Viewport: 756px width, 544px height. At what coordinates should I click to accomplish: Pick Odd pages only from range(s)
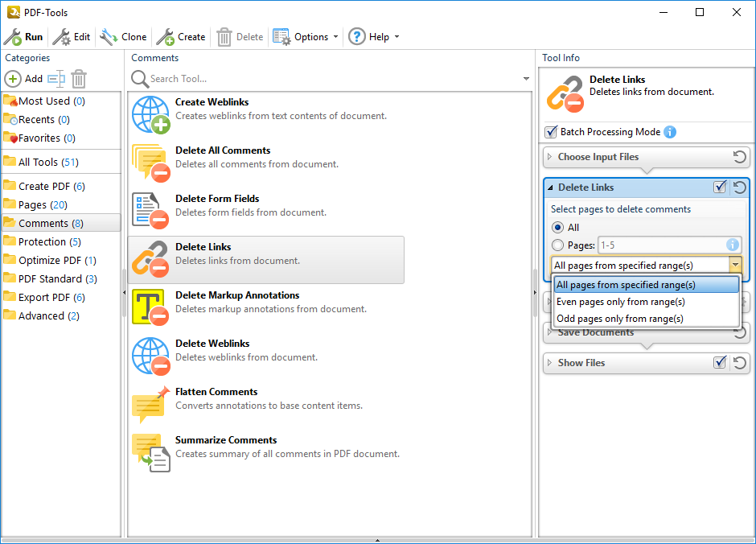(x=619, y=319)
